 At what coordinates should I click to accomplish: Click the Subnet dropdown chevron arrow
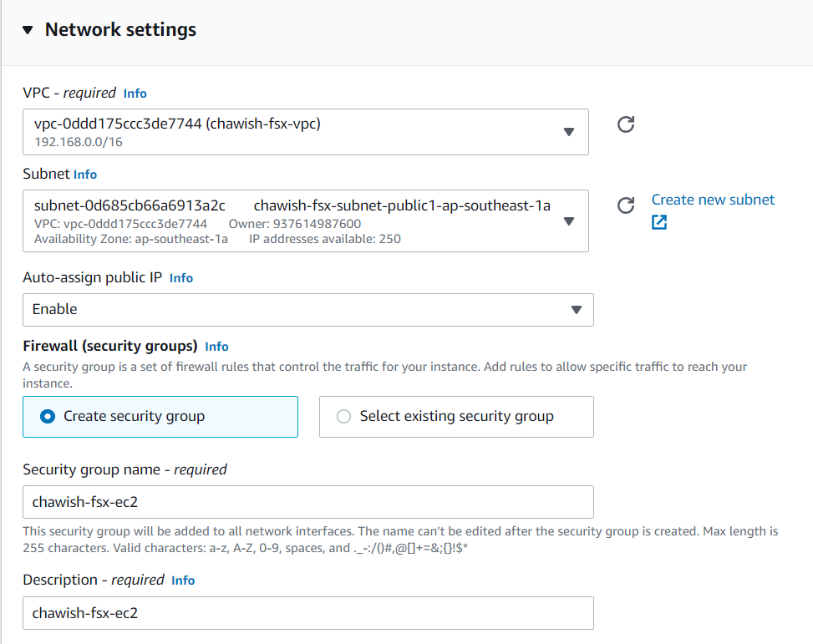[x=569, y=221]
